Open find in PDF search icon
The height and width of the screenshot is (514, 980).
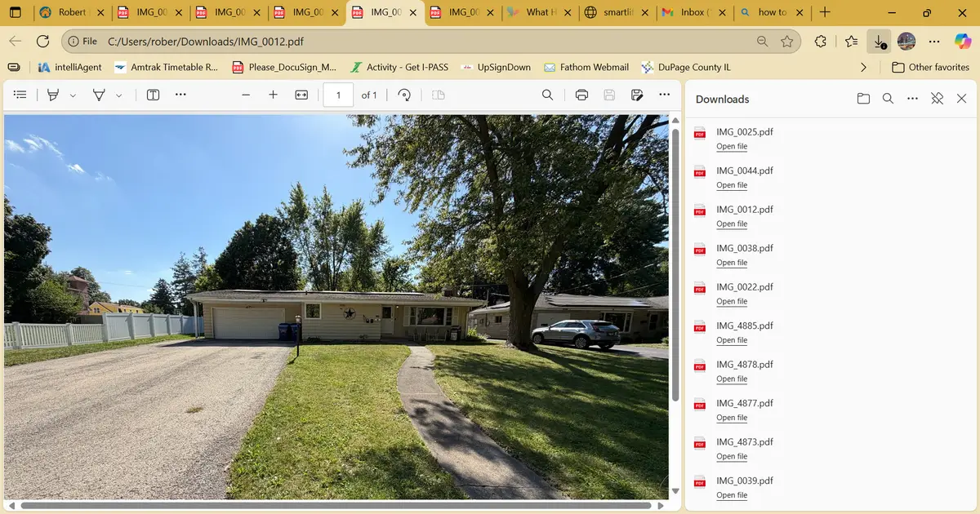coord(548,95)
